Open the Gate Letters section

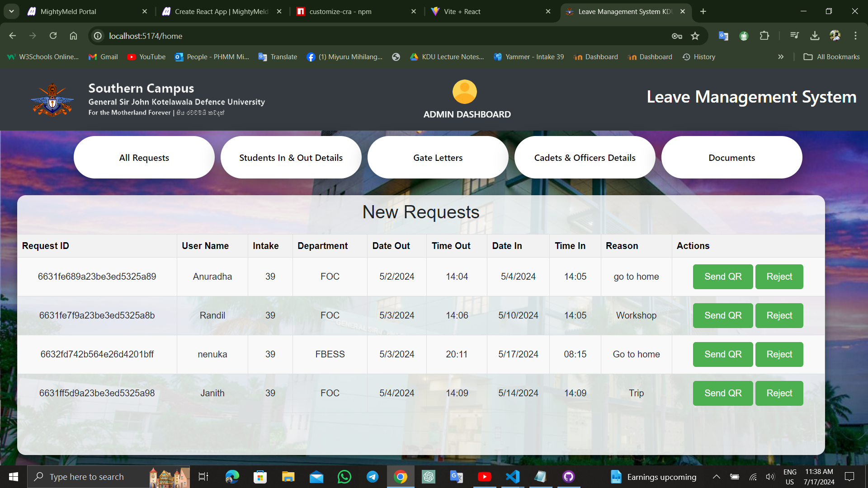click(438, 158)
